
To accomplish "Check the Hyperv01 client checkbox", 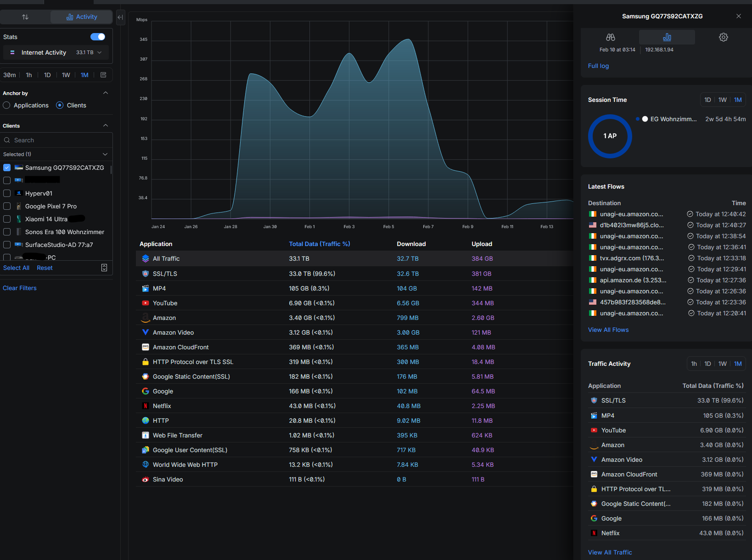I will coord(7,193).
